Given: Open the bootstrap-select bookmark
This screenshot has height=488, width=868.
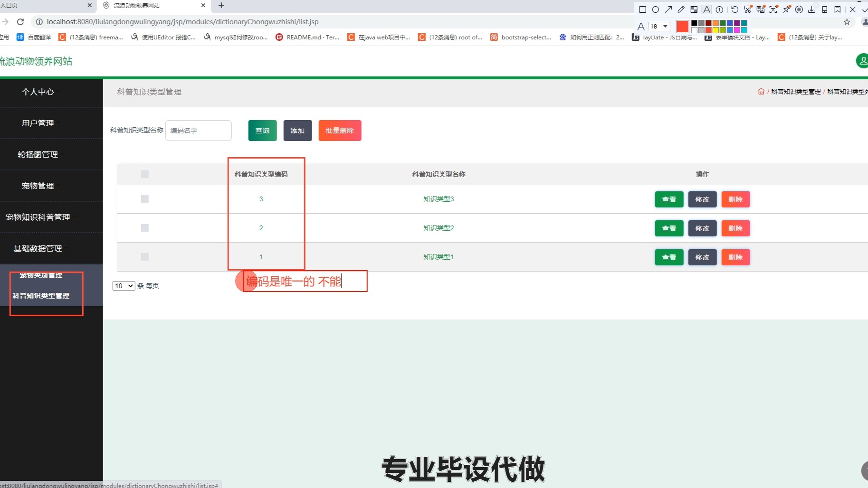Looking at the screenshot, I should [x=521, y=37].
